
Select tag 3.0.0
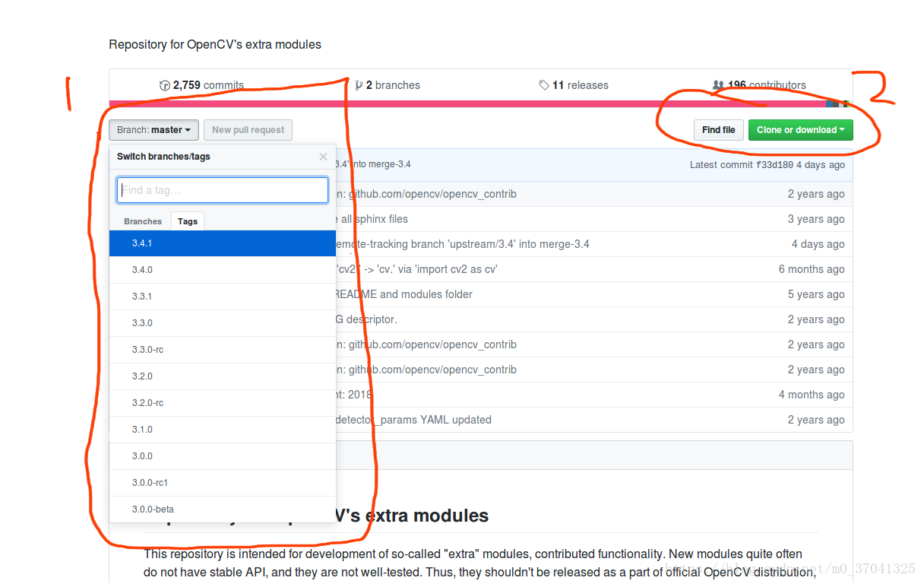223,456
